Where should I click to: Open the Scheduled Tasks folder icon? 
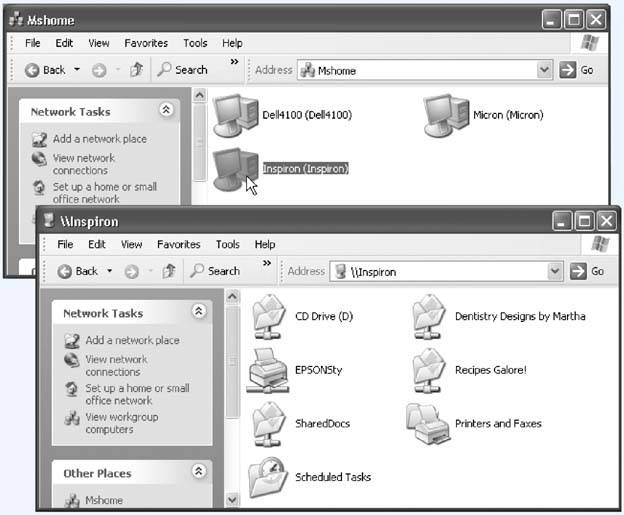coord(267,477)
